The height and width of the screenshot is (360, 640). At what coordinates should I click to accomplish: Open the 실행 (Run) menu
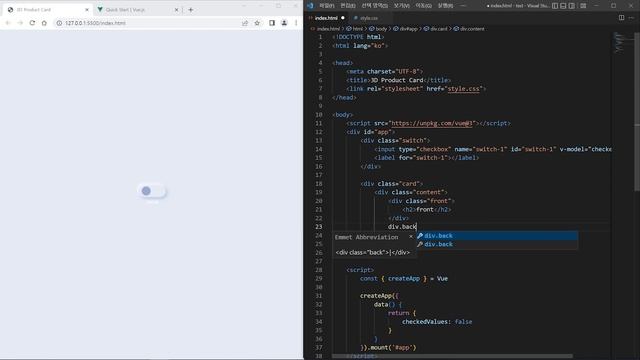(445, 6)
